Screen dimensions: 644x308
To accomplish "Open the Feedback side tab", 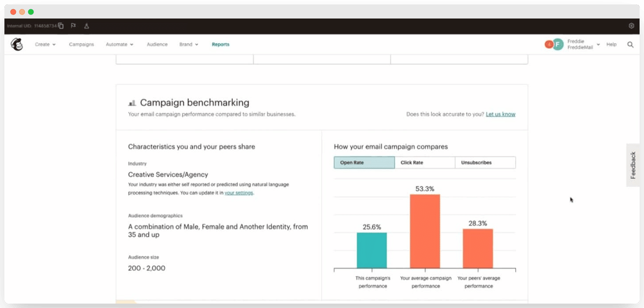I will coord(633,165).
